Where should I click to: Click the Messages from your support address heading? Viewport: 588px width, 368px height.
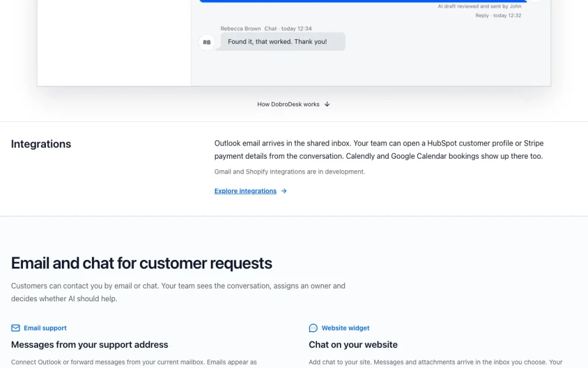[89, 345]
